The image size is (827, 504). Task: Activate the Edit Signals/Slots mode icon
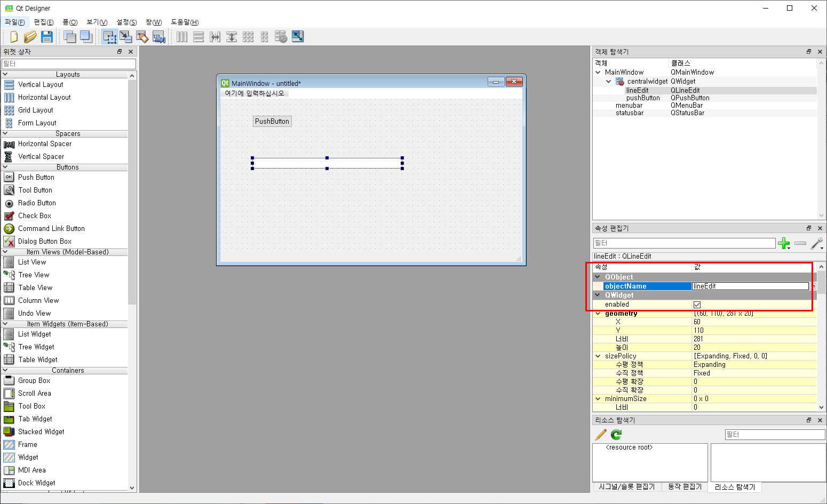[x=126, y=37]
